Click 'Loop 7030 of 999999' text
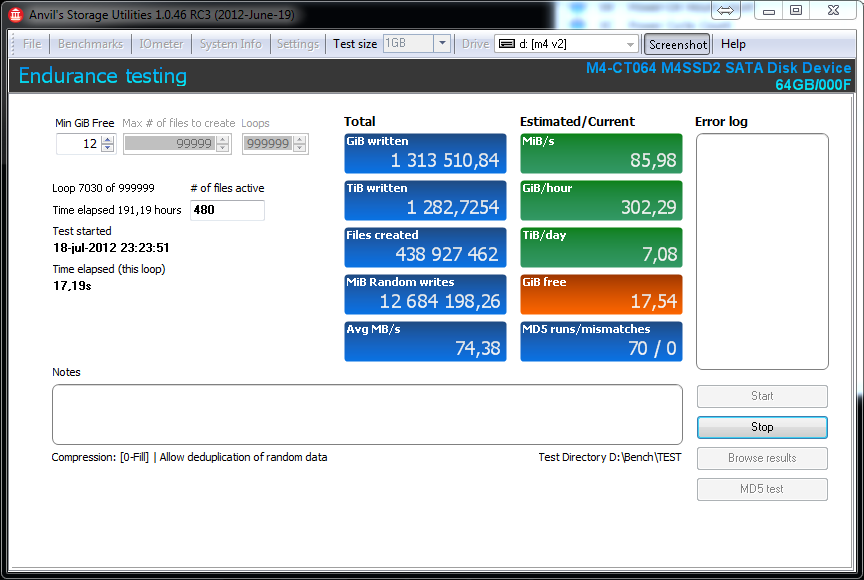Viewport: 864px width, 580px height. [103, 188]
